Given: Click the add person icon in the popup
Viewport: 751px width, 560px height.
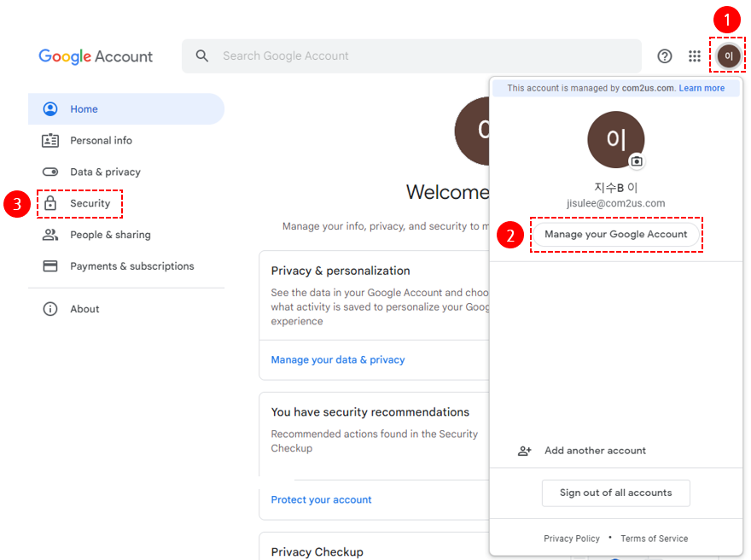Looking at the screenshot, I should coord(525,451).
